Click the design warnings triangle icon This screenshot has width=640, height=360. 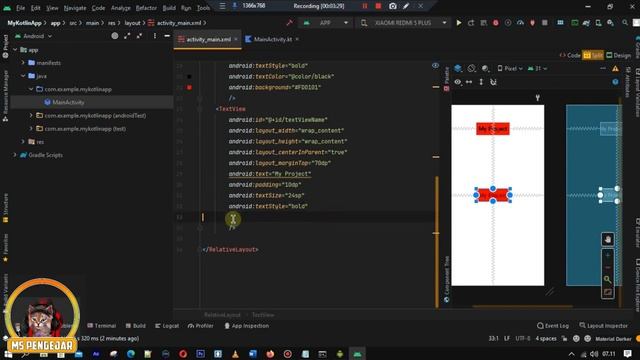[615, 69]
